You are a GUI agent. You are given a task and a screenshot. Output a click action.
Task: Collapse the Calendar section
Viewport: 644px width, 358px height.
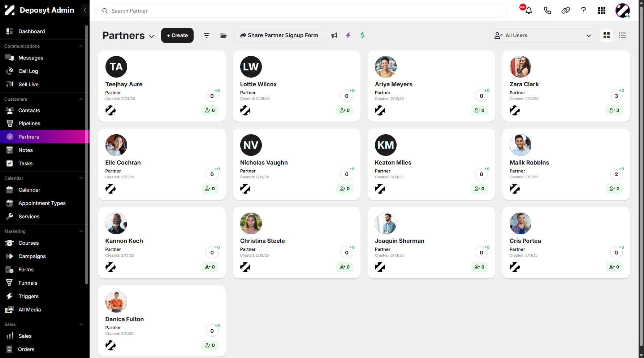pos(81,178)
